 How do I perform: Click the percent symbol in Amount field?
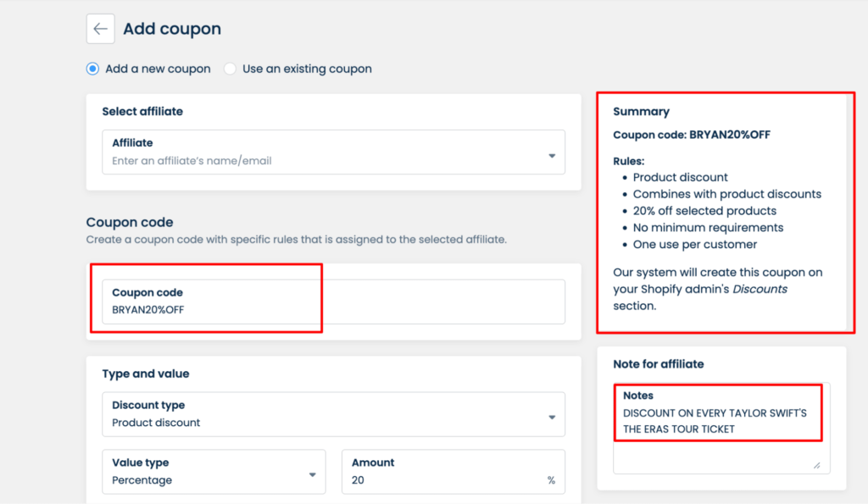pyautogui.click(x=551, y=480)
